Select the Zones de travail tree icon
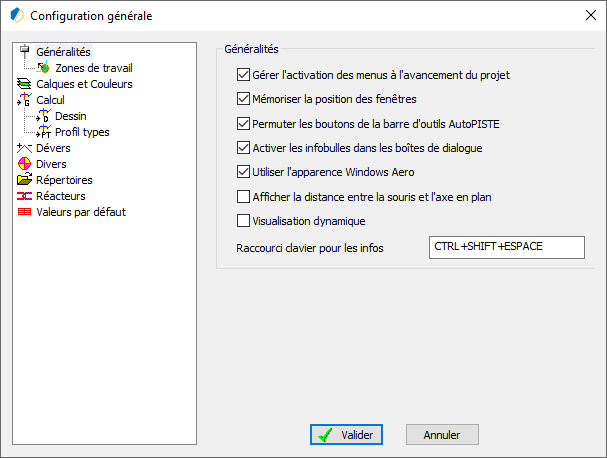The image size is (607, 458). [44, 68]
